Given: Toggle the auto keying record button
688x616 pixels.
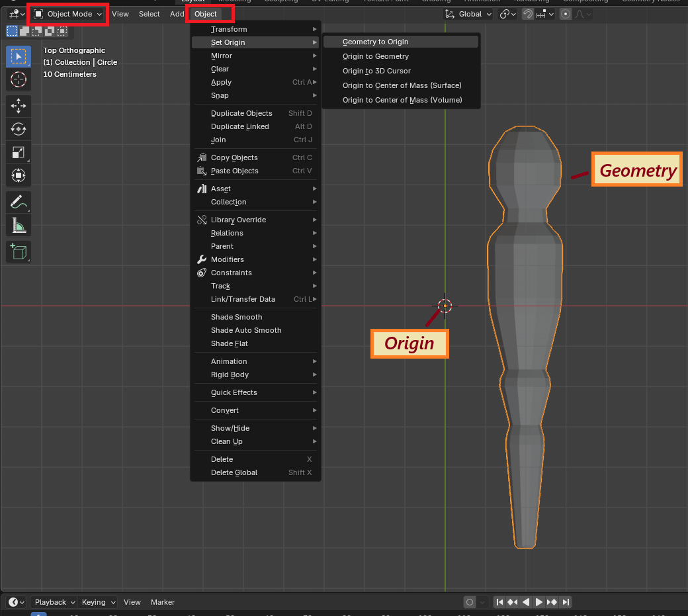Looking at the screenshot, I should (470, 602).
